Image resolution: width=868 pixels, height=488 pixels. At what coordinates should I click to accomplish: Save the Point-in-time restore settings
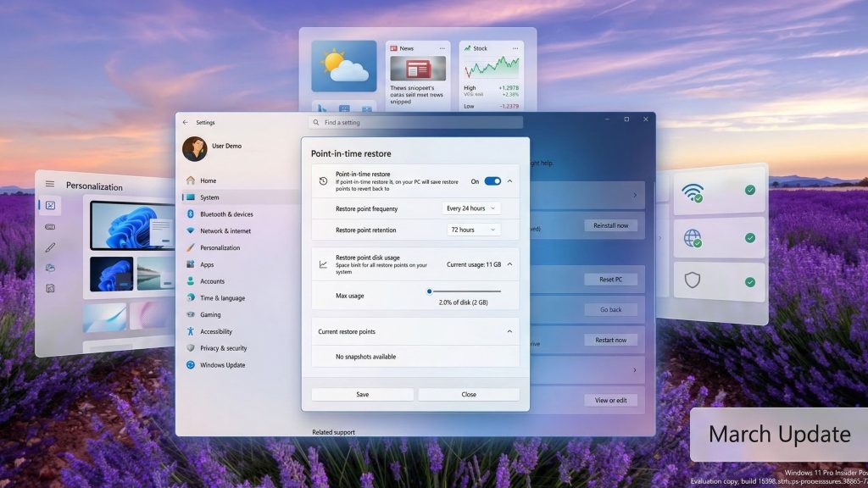[x=362, y=393]
